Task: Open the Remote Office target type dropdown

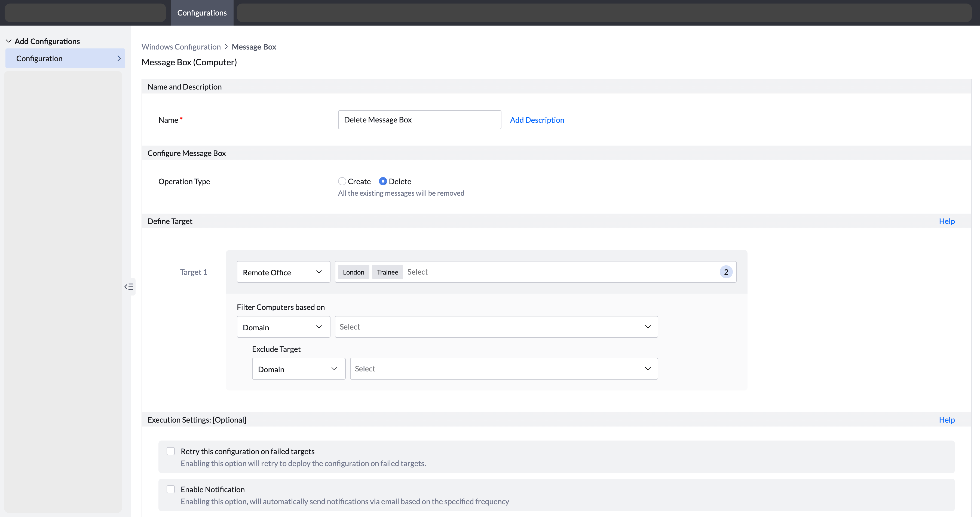Action: point(283,272)
